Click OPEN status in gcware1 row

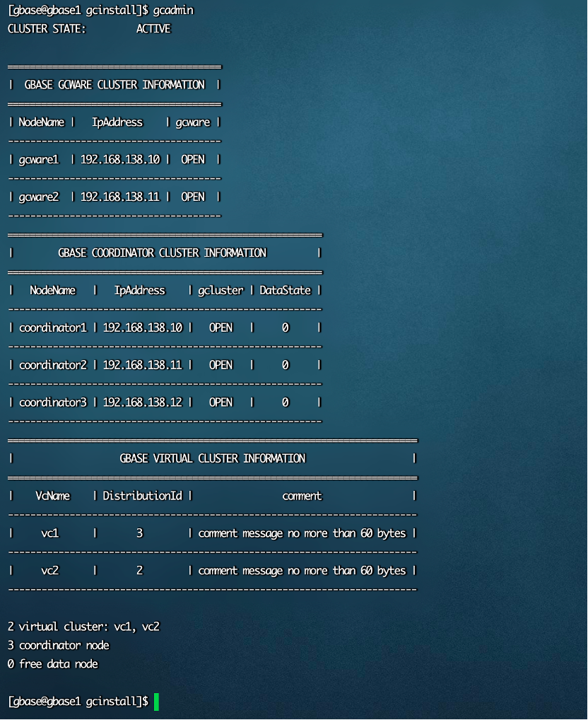[x=193, y=159]
